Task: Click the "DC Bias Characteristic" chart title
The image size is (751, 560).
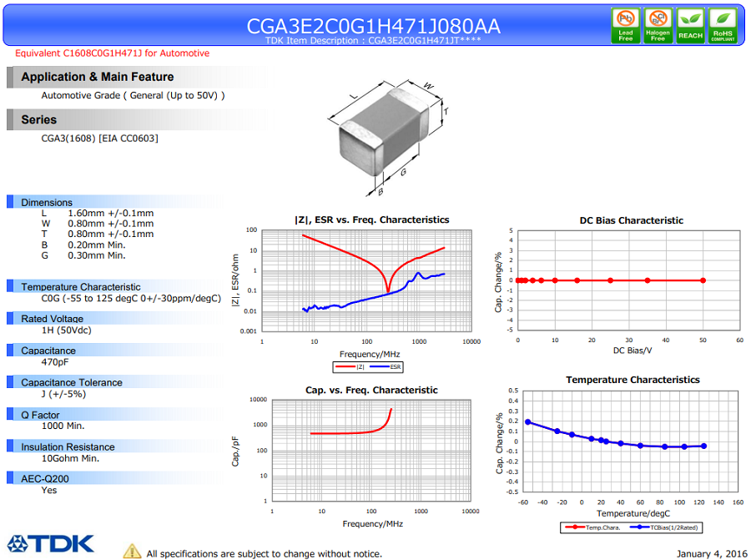Action: coord(632,220)
